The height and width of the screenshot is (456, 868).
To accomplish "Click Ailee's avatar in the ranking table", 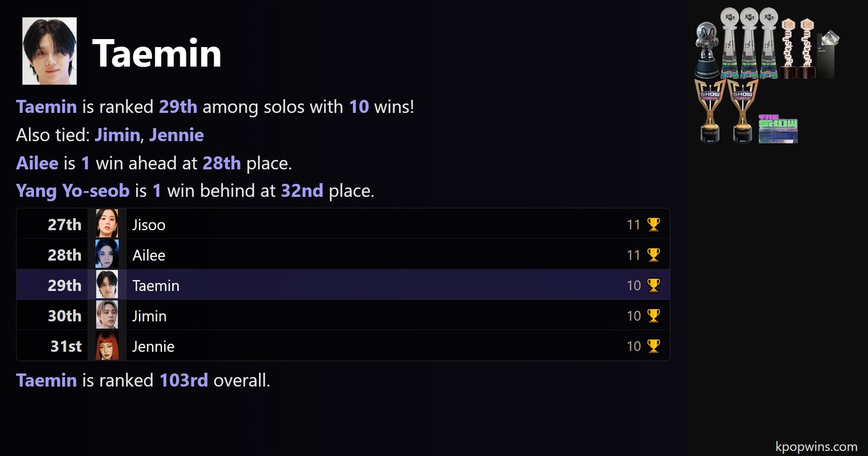I will tap(107, 256).
